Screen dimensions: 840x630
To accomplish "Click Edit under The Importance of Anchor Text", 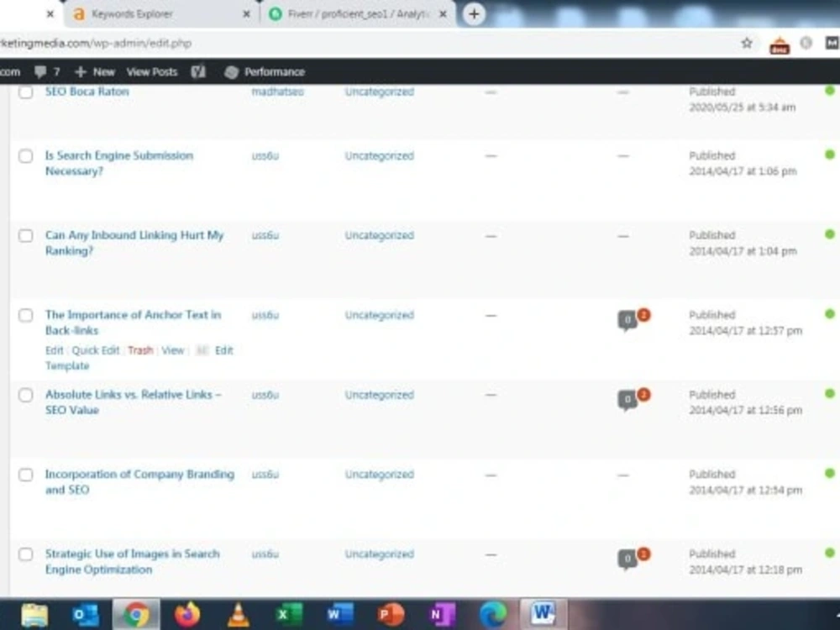I will 54,350.
